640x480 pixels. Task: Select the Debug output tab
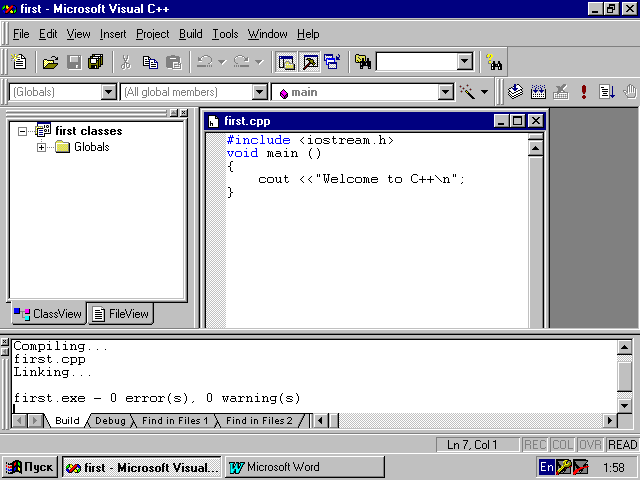click(x=110, y=420)
